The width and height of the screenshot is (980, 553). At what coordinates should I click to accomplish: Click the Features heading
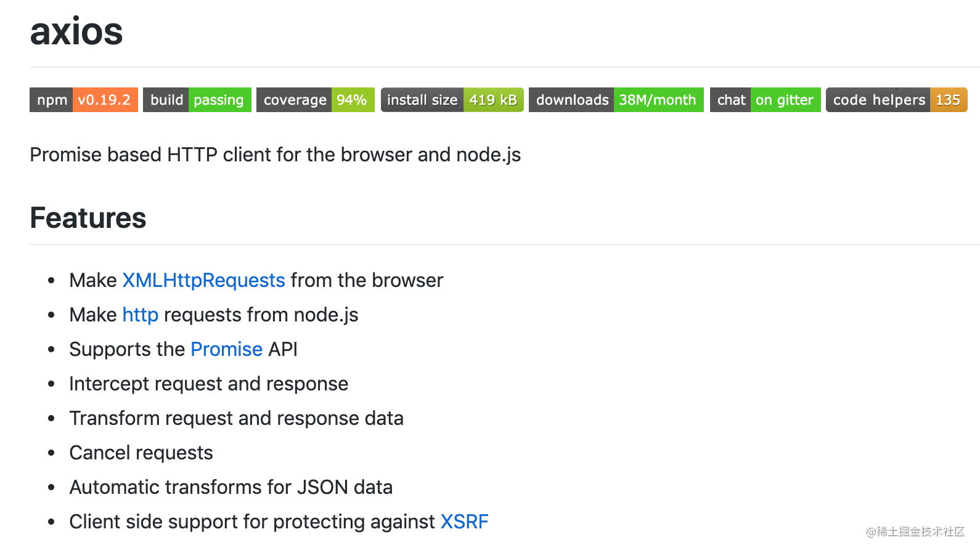[x=88, y=218]
